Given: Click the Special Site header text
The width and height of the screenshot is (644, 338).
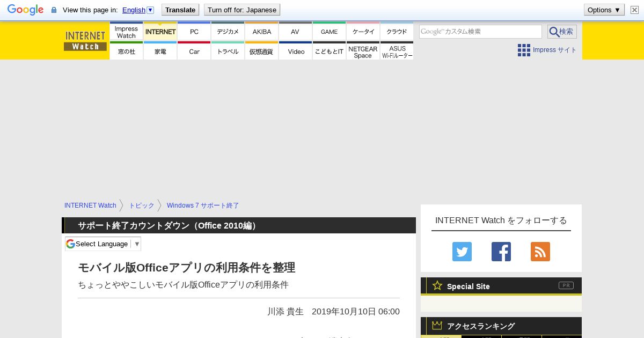Looking at the screenshot, I should (469, 286).
